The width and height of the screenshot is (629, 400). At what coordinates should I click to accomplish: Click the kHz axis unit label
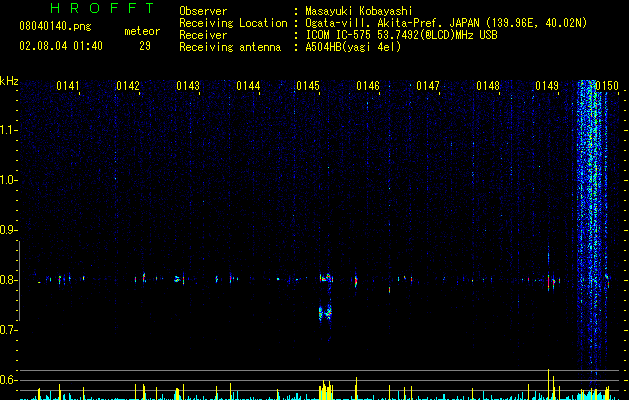pos(9,81)
